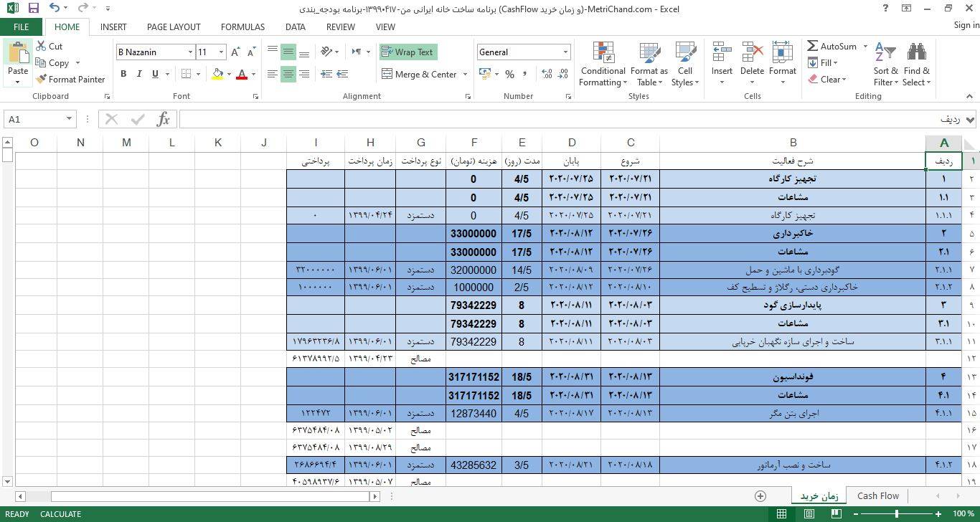Switch to the PAGE LAYOUT tab
The image size is (980, 522).
tap(174, 27)
